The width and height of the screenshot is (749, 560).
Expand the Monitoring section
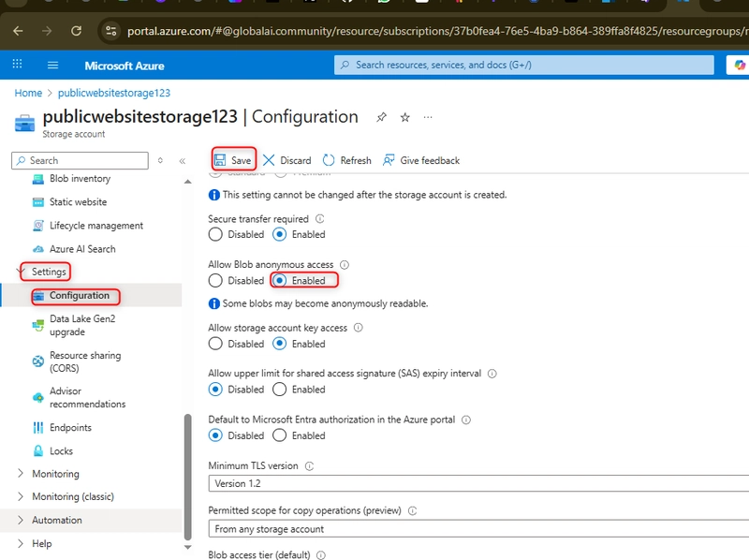click(20, 474)
